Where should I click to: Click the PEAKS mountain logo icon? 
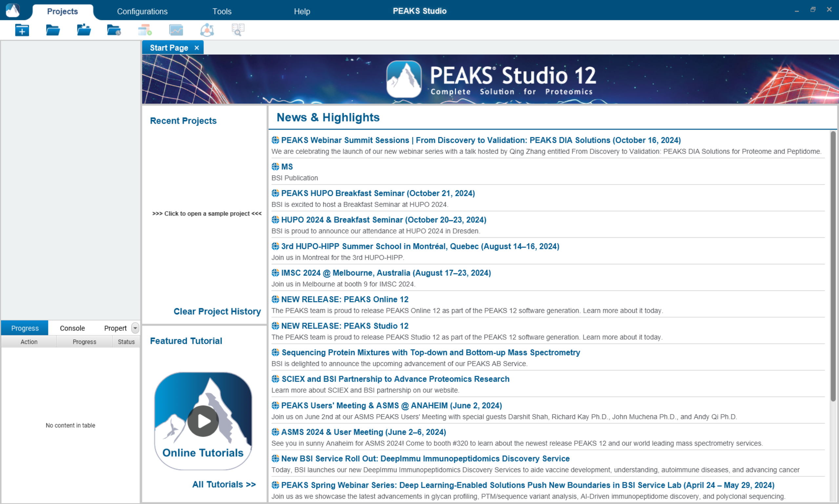point(12,10)
